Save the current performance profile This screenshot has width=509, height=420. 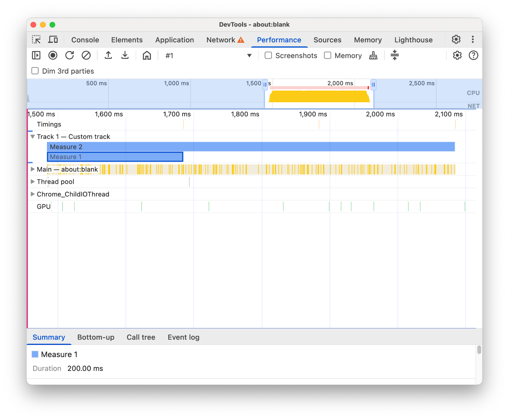click(x=125, y=55)
